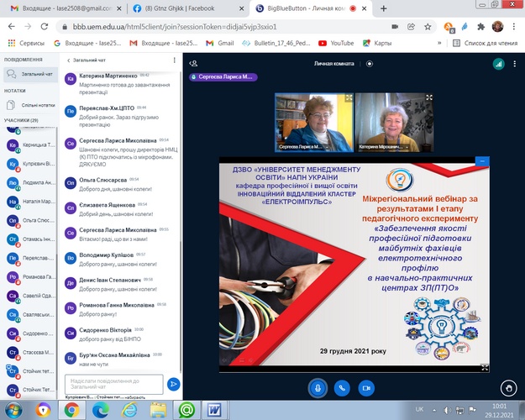This screenshot has height=420, width=525.
Task: Switch to Gmail Входящие browser tab
Action: coord(66,8)
